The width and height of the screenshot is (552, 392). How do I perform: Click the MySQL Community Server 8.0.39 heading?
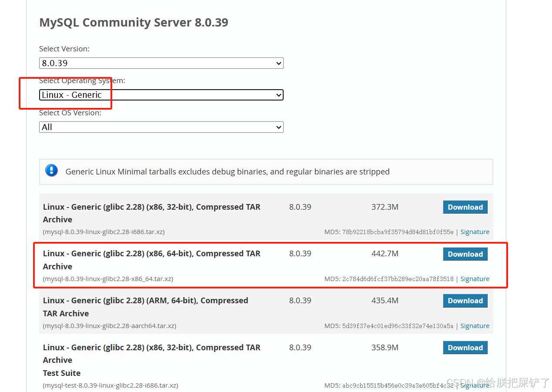click(134, 23)
